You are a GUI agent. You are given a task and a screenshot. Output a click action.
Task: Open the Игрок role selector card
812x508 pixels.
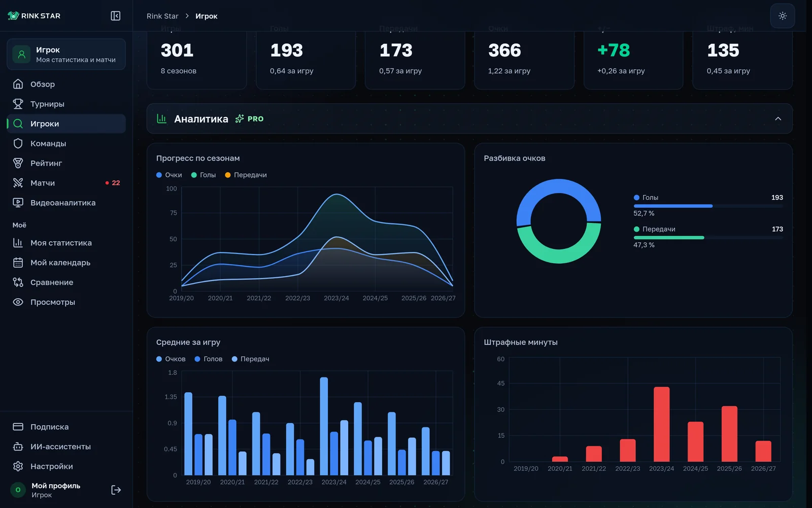click(x=66, y=54)
